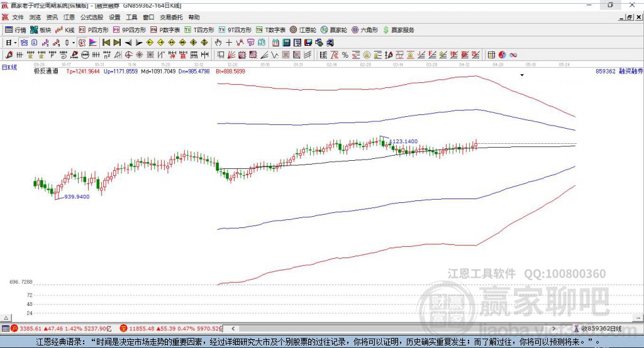Click the up-triangle button at bottom left
The image size is (644, 348).
6,318
